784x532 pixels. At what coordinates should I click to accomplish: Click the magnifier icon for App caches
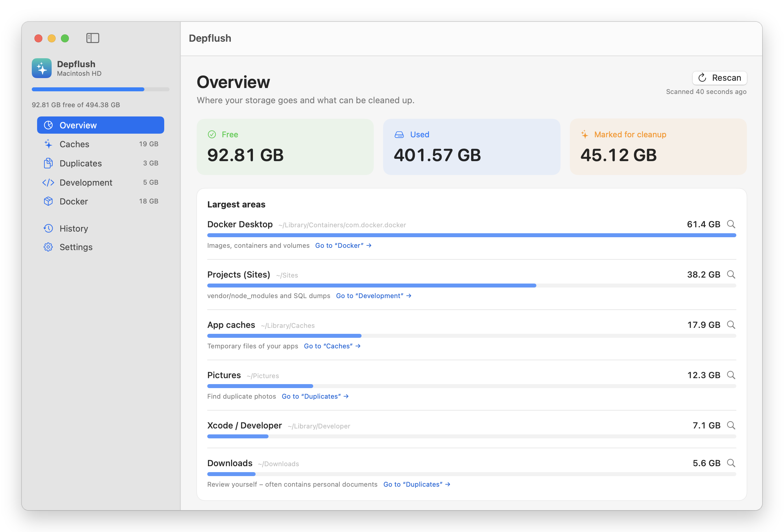tap(731, 325)
